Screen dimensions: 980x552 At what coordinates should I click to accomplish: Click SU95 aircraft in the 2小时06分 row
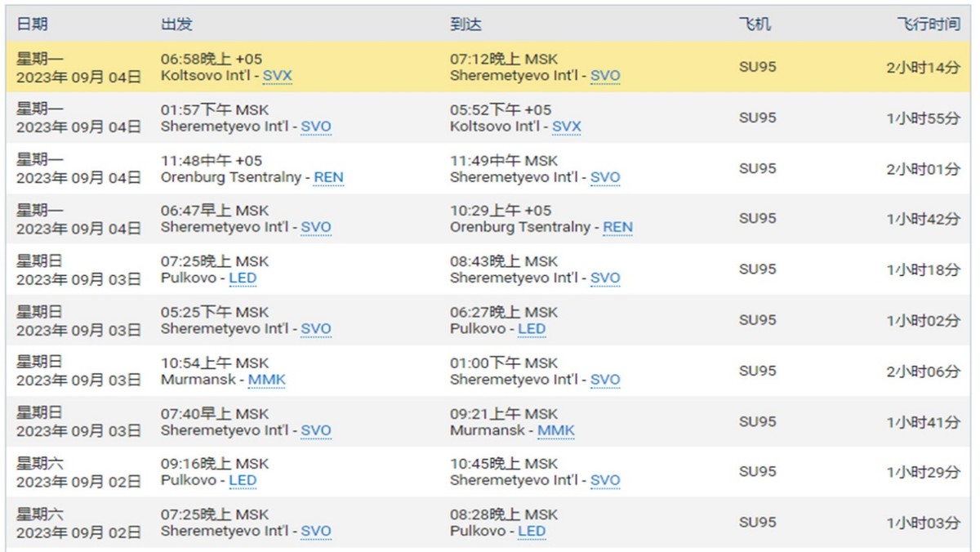pos(757,371)
